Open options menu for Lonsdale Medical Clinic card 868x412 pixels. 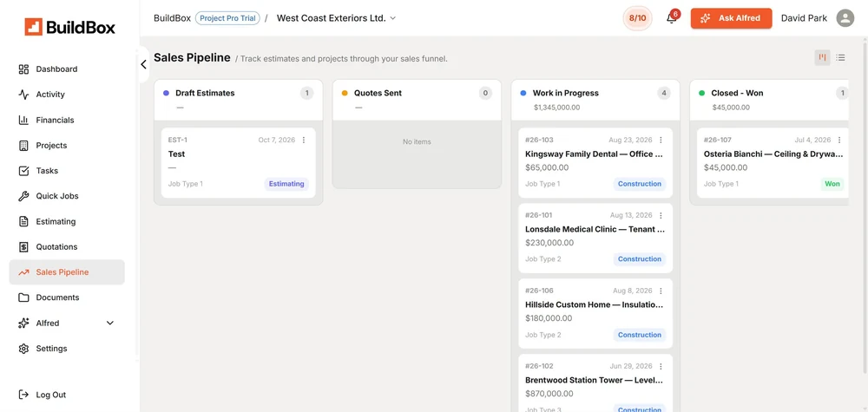[x=661, y=215]
